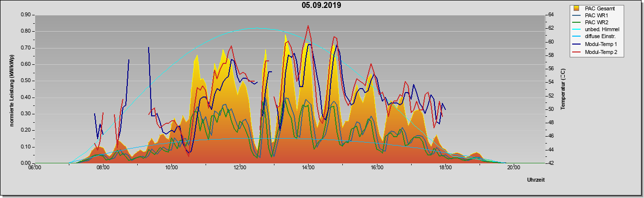
Task: Click the Temperatur axis title
Action: tap(563, 89)
